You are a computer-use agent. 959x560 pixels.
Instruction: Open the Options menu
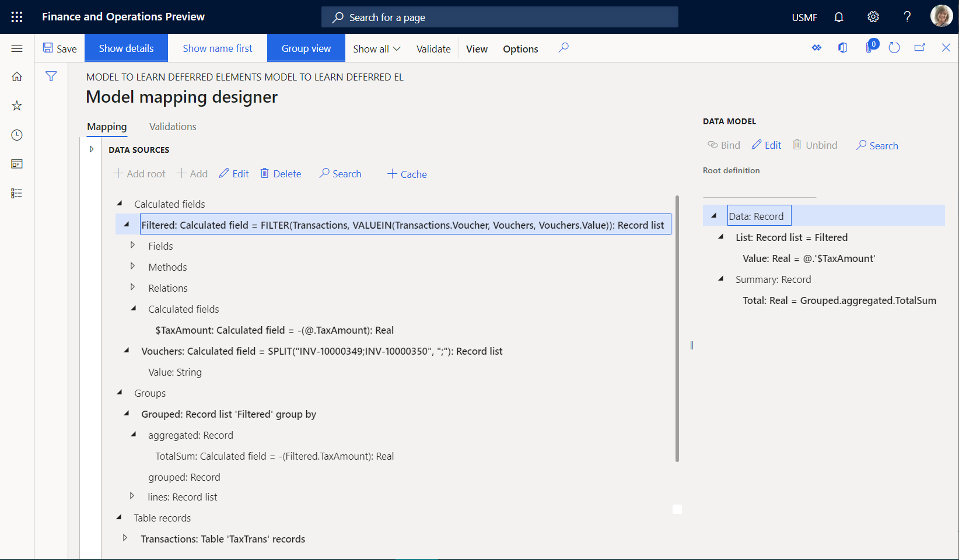pyautogui.click(x=520, y=48)
